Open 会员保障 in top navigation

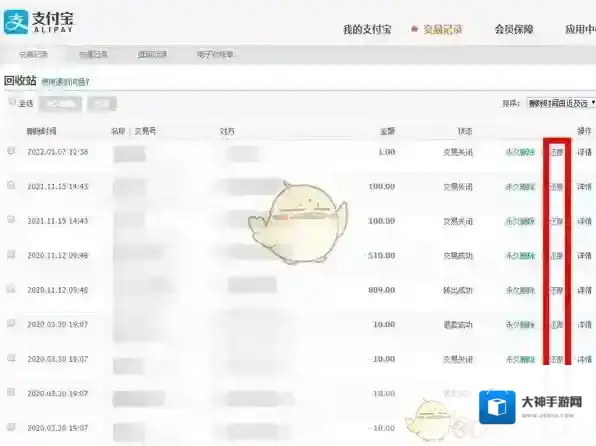point(514,30)
